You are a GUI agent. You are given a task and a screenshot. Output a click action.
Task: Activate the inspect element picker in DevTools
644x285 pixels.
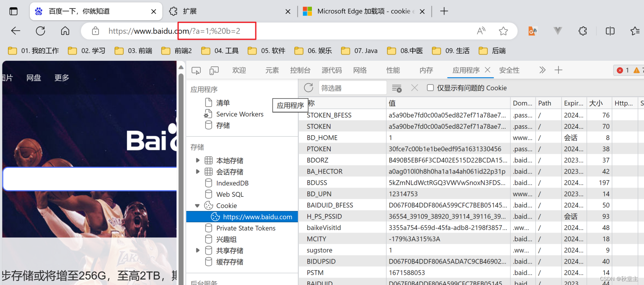[196, 70]
